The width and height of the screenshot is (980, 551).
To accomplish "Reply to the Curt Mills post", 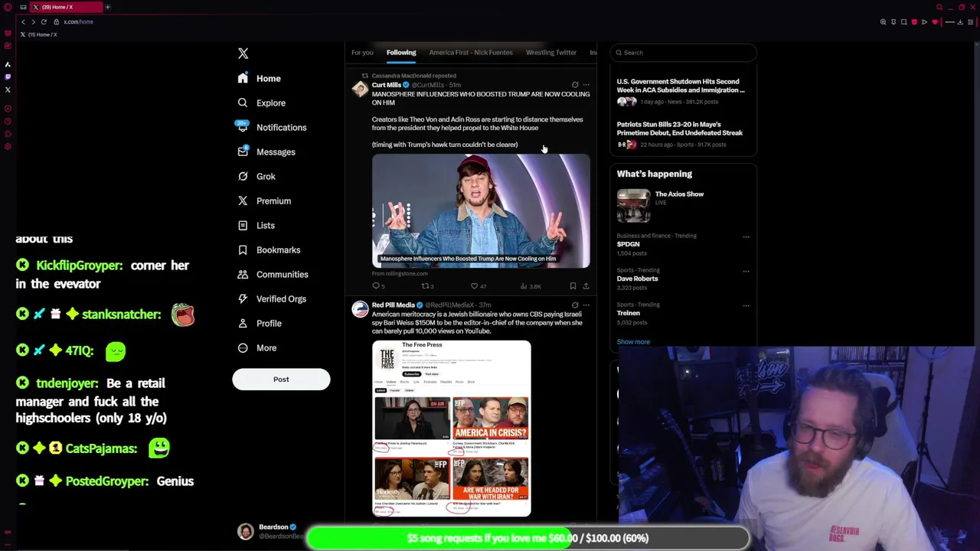I will [376, 286].
